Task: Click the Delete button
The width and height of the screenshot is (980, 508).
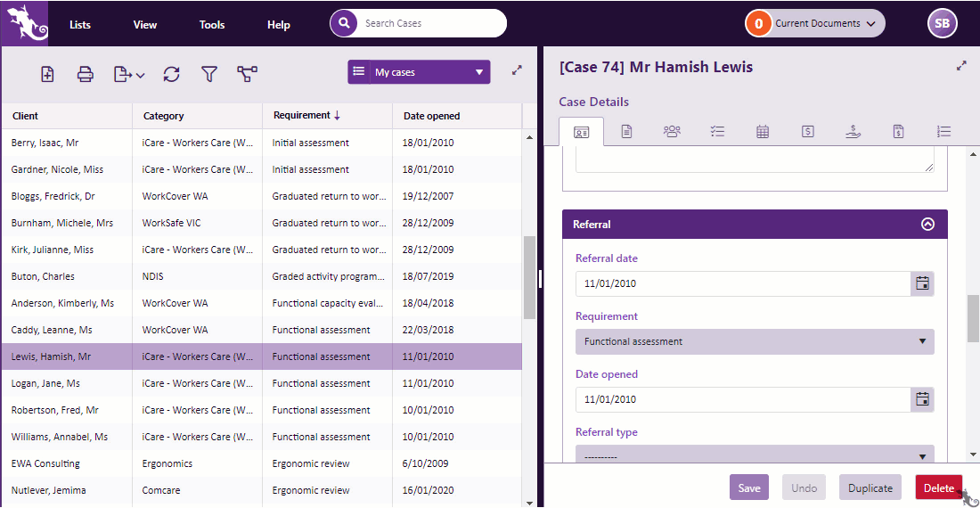Action: [939, 488]
